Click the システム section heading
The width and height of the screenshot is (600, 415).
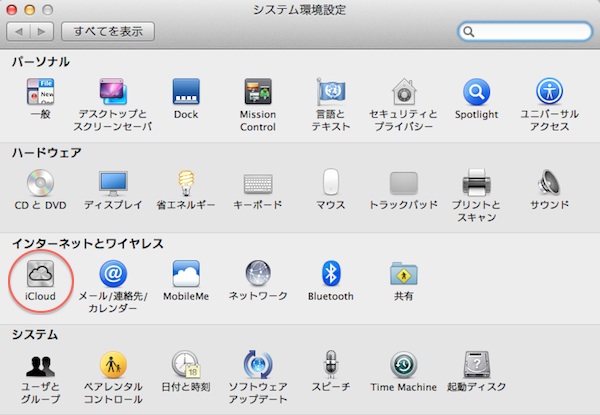pyautogui.click(x=35, y=335)
